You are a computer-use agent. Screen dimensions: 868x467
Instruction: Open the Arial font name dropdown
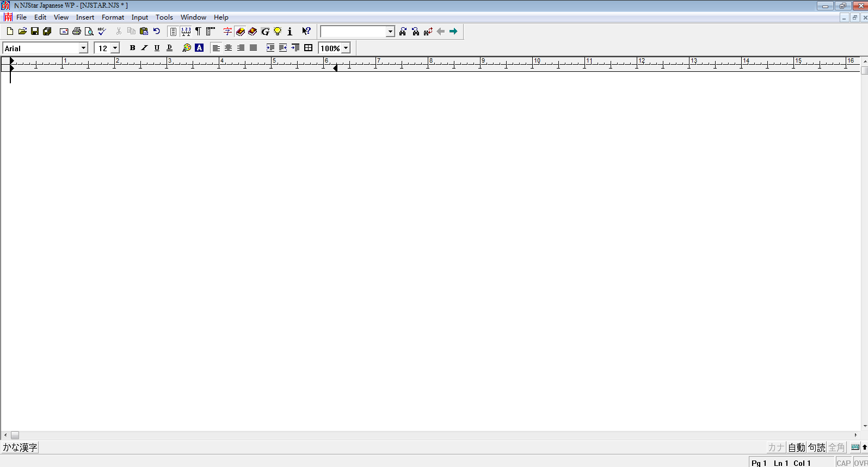(x=83, y=48)
